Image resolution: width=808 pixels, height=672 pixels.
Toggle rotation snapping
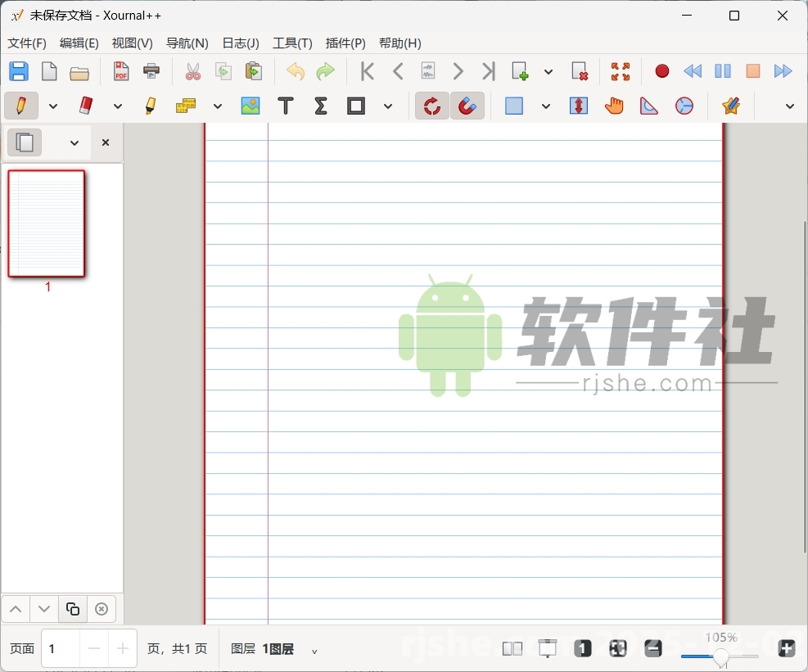431,106
